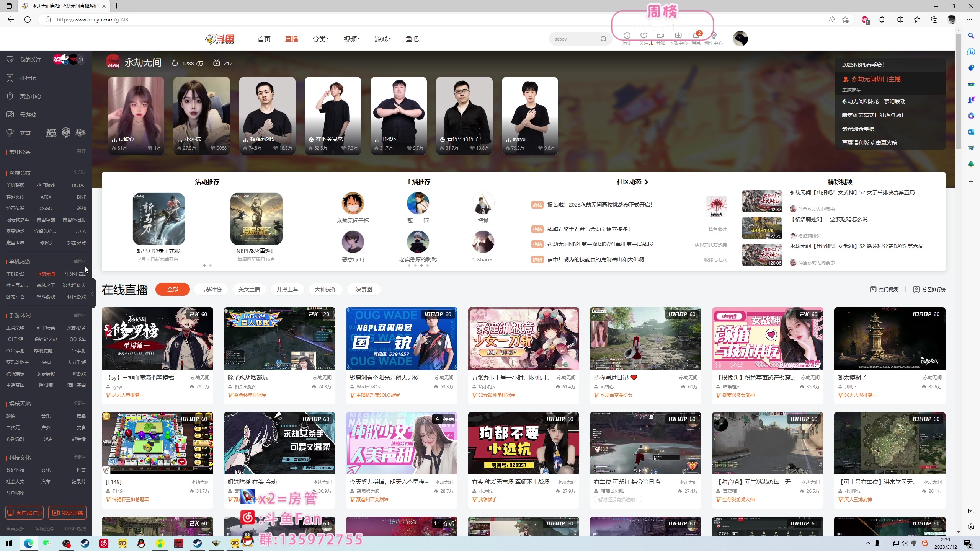The image size is (980, 551).
Task: Select the 全部 live filter pill
Action: 172,289
